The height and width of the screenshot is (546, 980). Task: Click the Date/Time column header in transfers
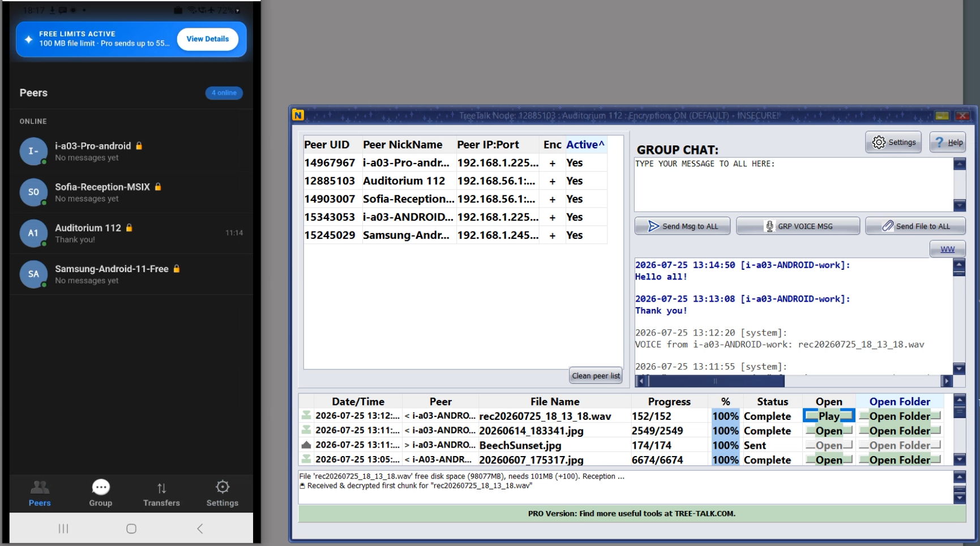pyautogui.click(x=358, y=402)
